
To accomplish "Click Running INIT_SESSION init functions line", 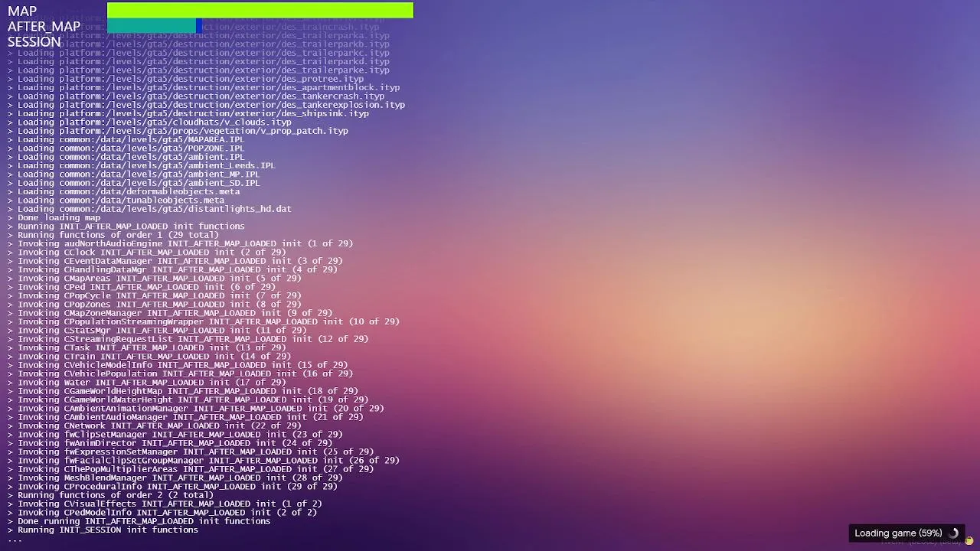I will (103, 530).
